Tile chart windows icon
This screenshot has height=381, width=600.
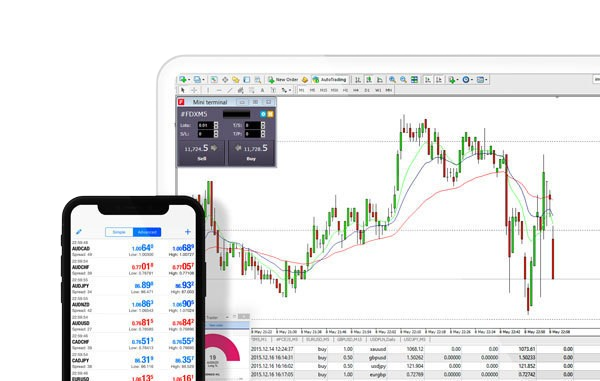414,80
